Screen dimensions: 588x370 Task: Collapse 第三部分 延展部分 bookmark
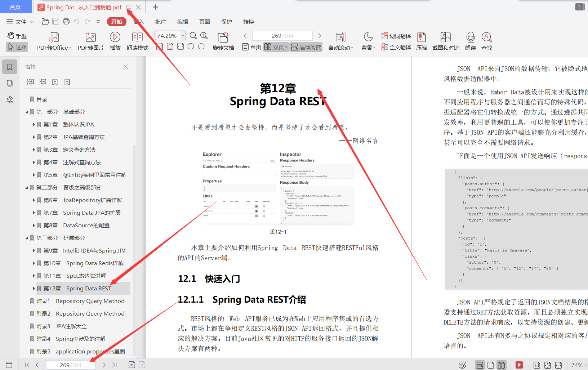click(27, 238)
